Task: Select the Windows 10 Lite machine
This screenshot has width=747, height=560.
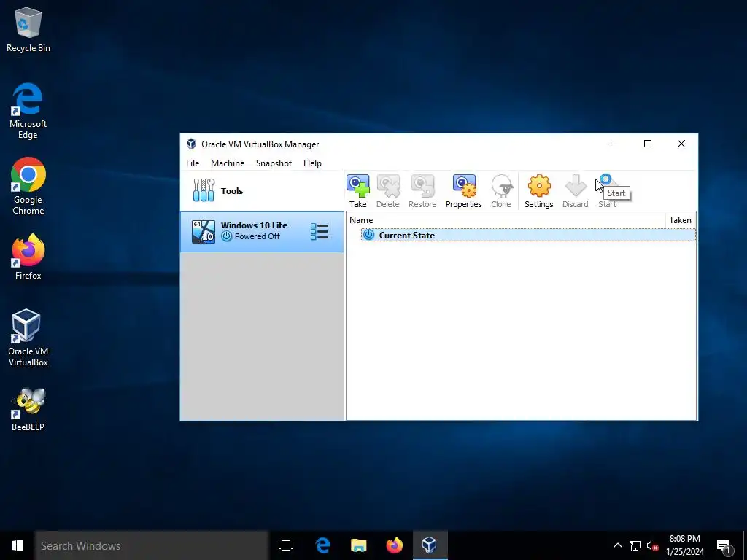Action: tap(262, 231)
